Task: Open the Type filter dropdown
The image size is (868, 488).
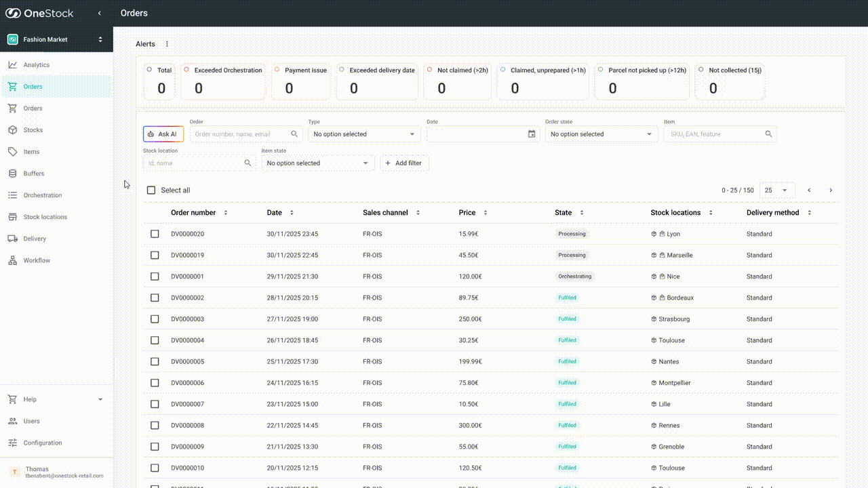Action: click(363, 134)
